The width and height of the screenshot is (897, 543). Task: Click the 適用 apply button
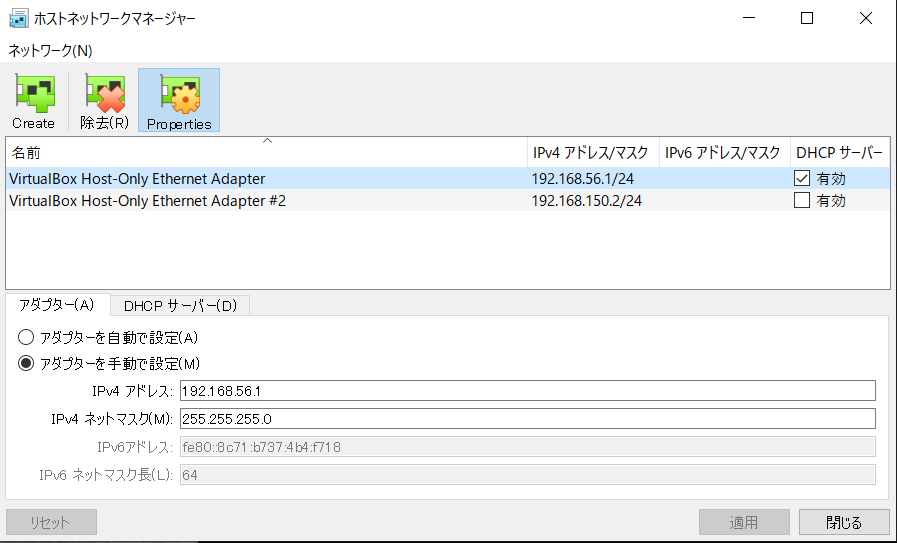[744, 522]
